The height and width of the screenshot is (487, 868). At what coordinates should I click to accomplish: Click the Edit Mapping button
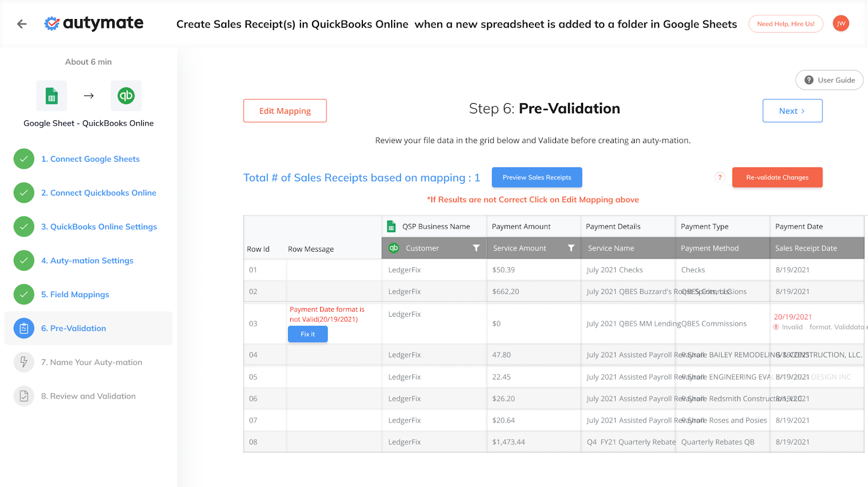[x=285, y=111]
